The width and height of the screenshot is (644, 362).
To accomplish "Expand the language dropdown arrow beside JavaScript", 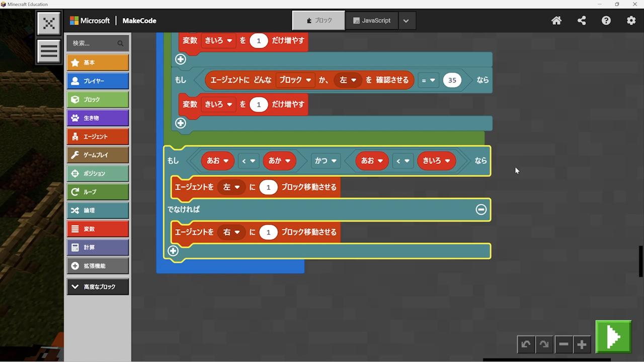I will (x=406, y=21).
